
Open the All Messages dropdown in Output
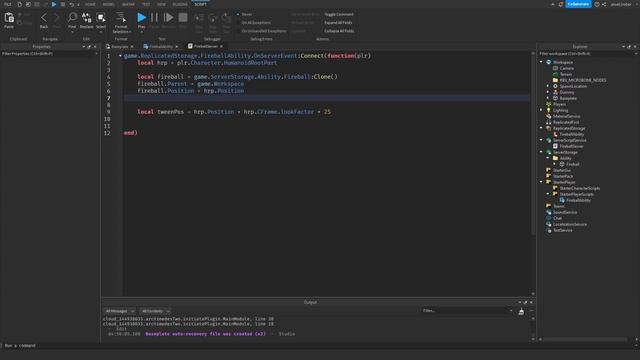point(120,311)
